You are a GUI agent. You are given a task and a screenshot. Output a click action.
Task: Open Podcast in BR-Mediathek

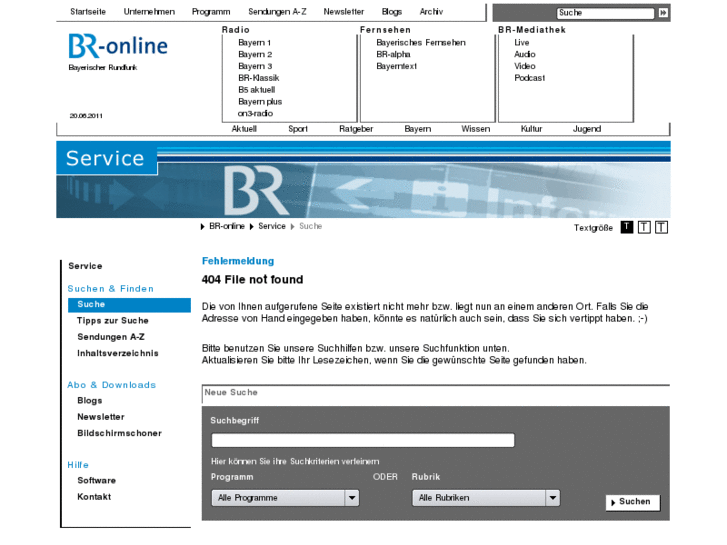[529, 78]
